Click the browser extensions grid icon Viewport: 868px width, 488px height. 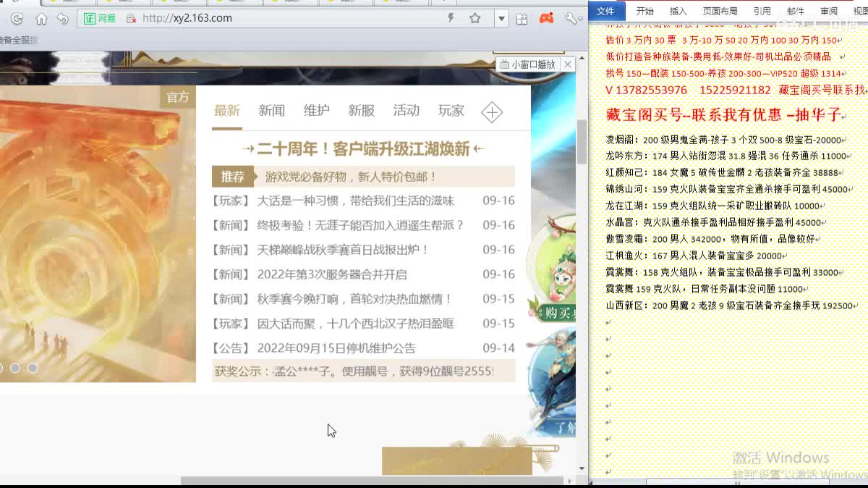coord(522,19)
